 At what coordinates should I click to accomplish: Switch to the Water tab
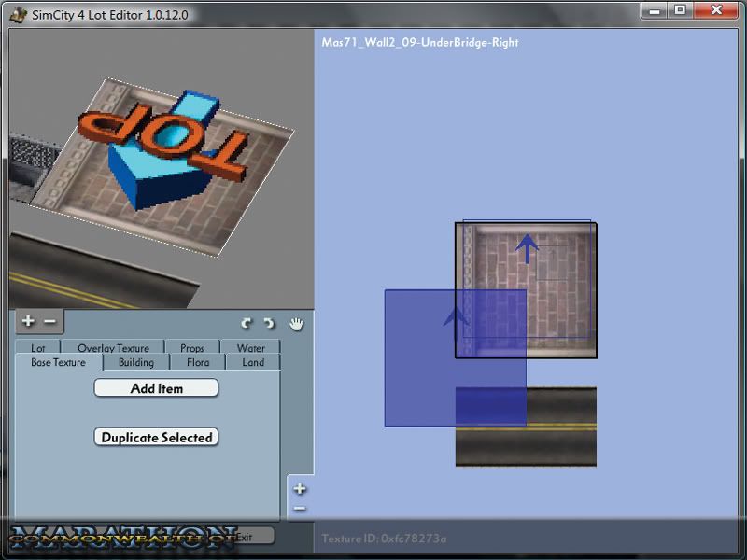tap(250, 347)
